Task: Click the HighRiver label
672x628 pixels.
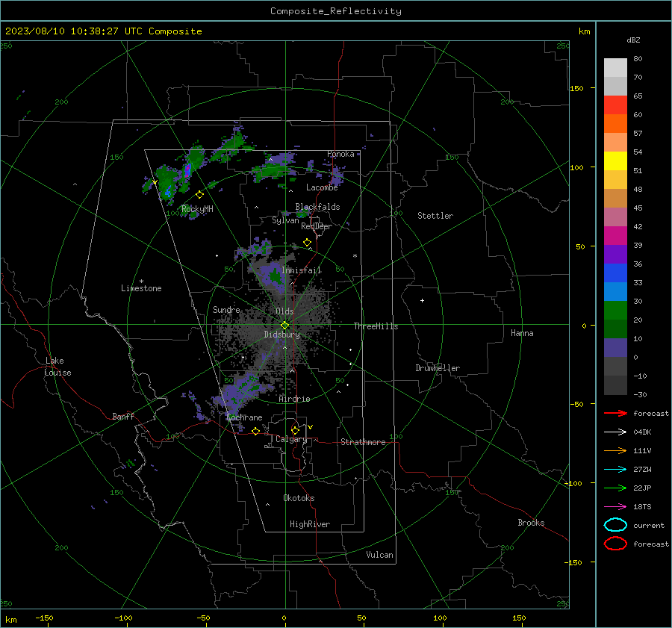Action: [310, 524]
